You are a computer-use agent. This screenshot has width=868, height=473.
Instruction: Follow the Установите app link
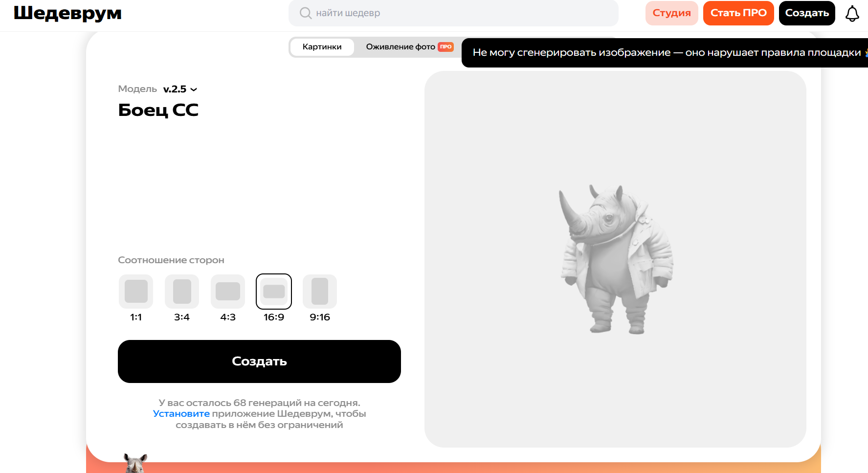pyautogui.click(x=181, y=414)
